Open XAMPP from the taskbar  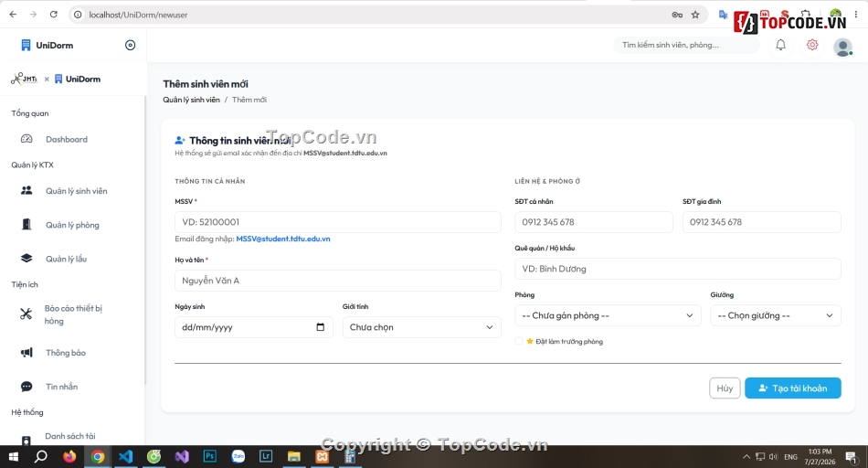pos(322,457)
